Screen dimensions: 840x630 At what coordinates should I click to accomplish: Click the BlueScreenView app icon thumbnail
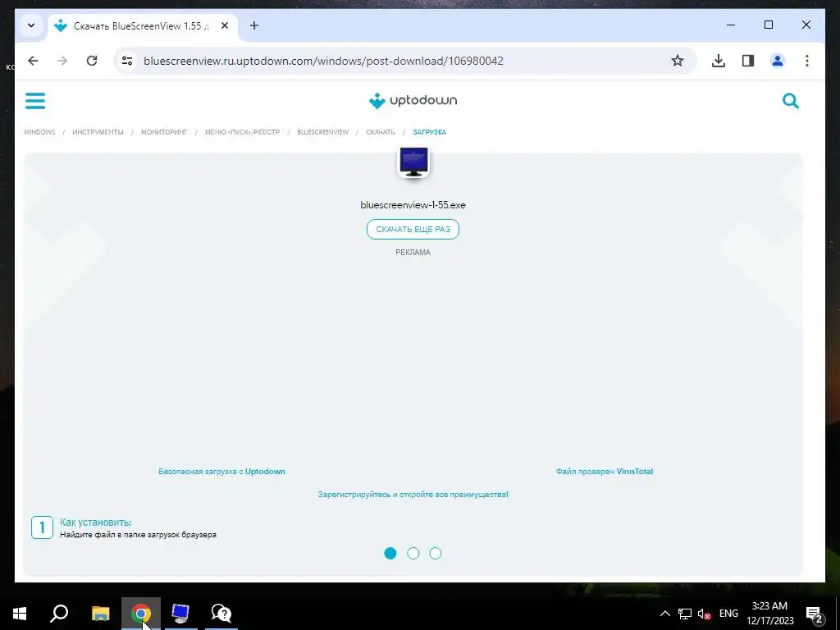tap(413, 162)
